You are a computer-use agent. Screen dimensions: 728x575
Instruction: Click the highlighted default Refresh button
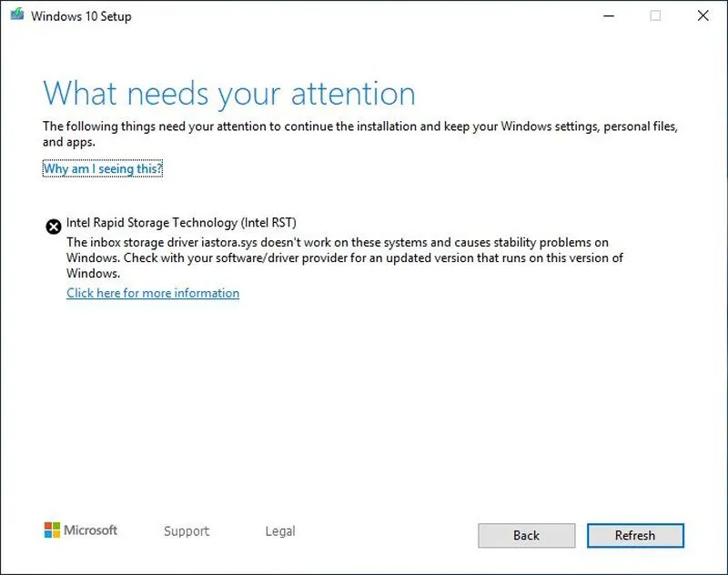(x=635, y=535)
